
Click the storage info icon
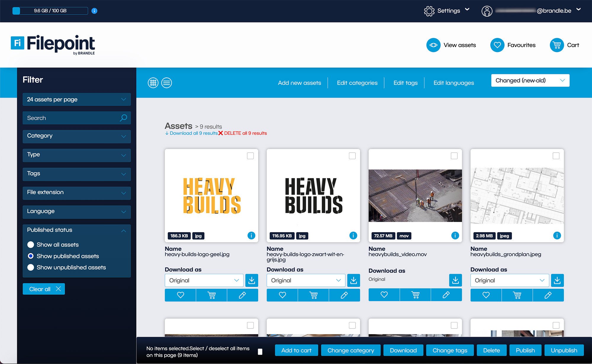(94, 11)
